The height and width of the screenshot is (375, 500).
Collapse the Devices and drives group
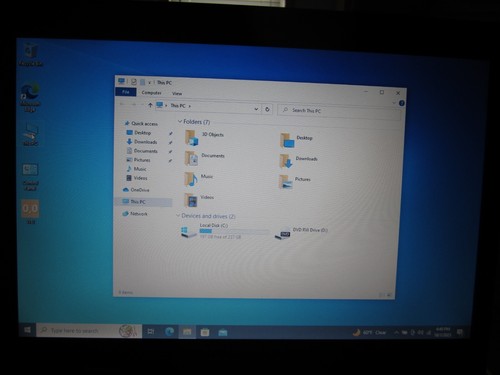coord(178,216)
